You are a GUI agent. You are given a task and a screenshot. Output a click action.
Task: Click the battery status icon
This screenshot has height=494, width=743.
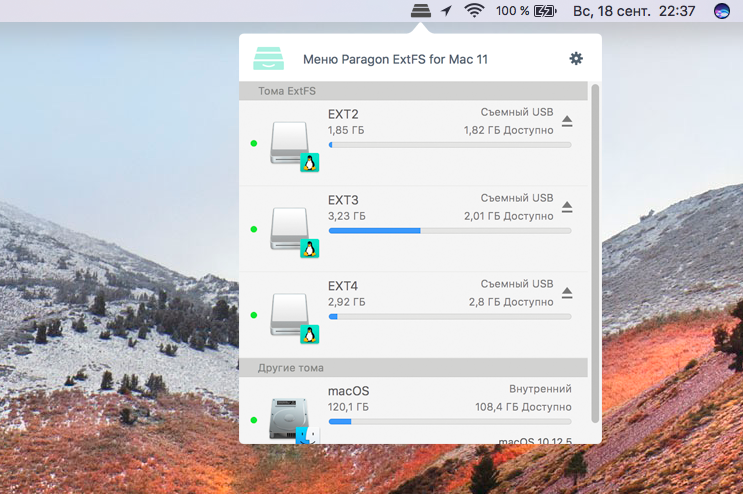coord(545,11)
